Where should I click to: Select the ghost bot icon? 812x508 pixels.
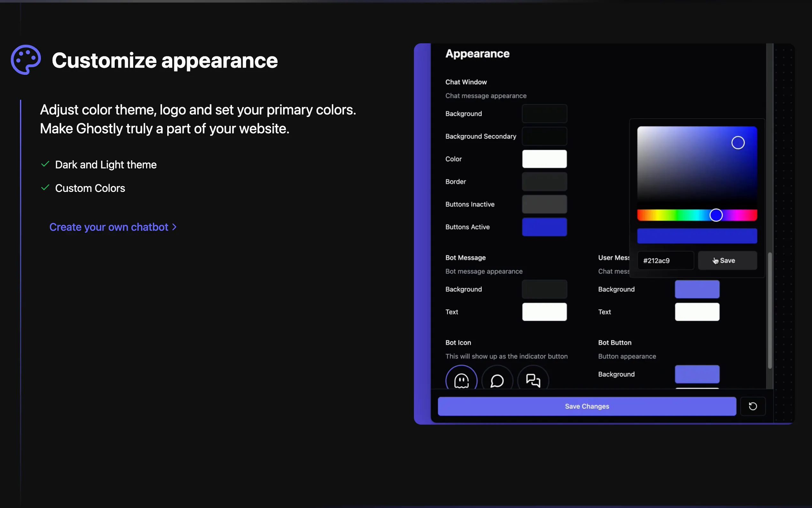(x=461, y=380)
